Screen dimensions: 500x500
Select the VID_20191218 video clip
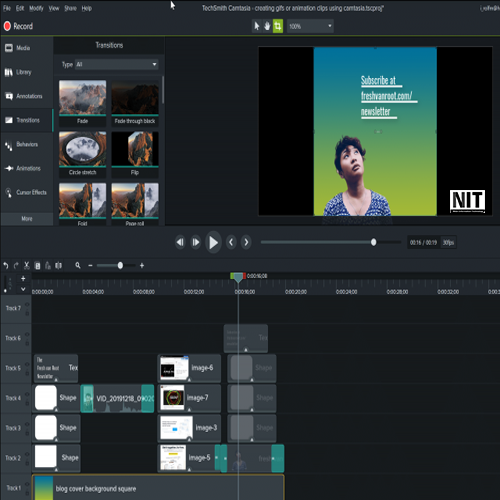(x=117, y=398)
